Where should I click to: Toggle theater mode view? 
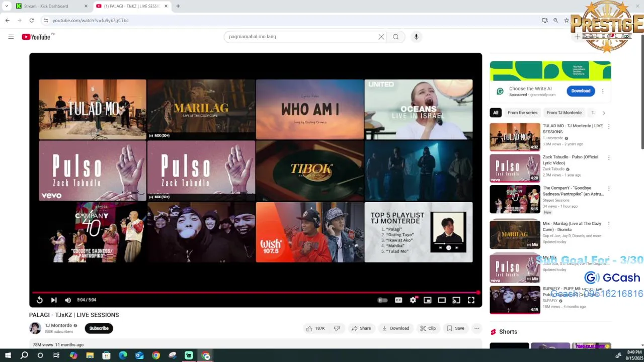(x=442, y=300)
